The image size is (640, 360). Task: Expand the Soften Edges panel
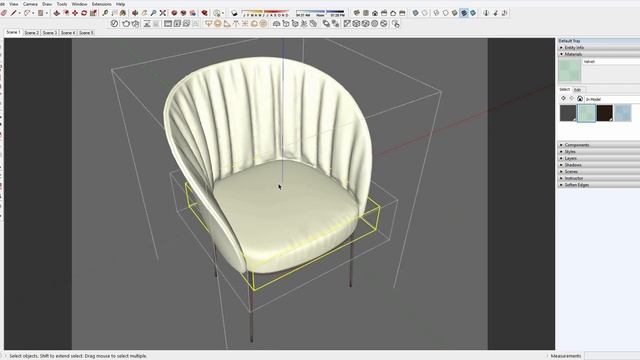[599, 185]
